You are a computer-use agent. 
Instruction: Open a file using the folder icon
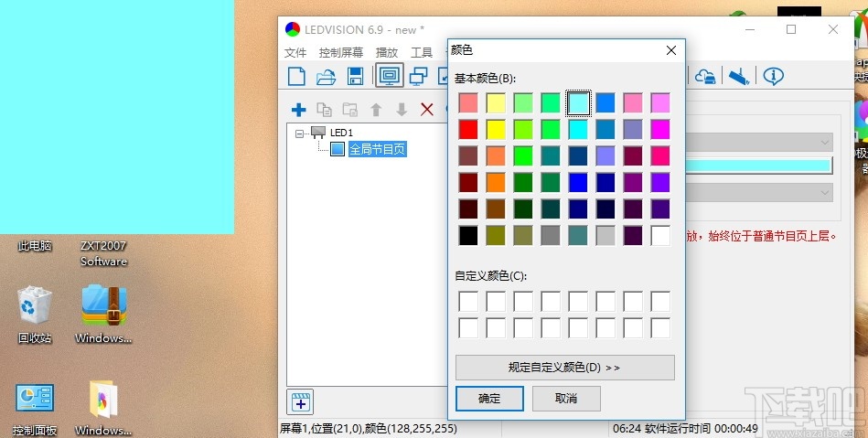point(326,77)
